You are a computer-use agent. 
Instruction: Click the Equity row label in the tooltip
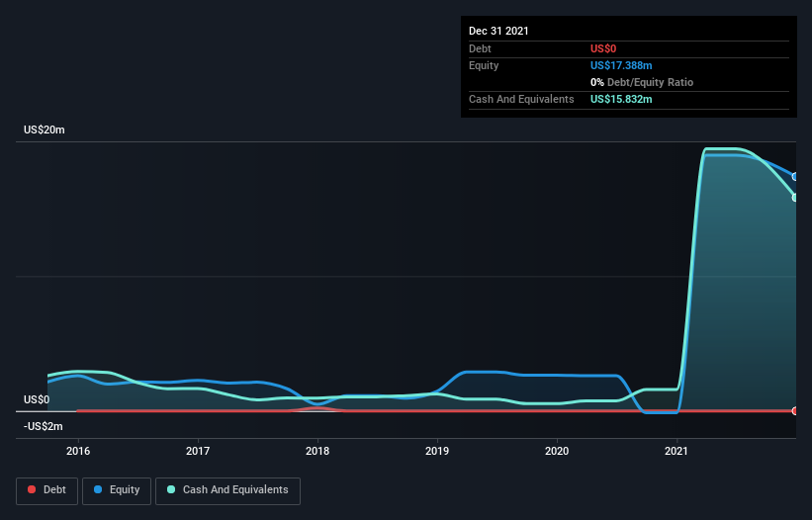tap(484, 65)
